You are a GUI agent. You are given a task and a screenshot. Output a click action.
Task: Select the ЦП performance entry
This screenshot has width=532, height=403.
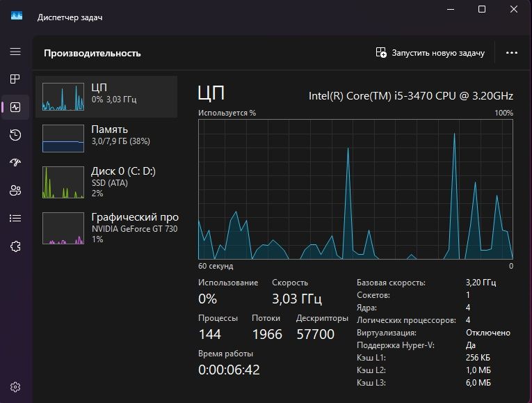click(x=106, y=97)
